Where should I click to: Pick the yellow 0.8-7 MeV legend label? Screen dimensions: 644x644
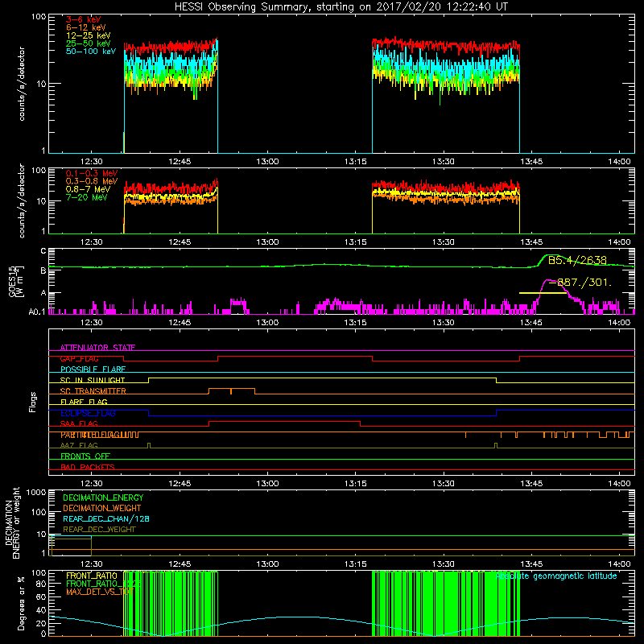tap(89, 189)
